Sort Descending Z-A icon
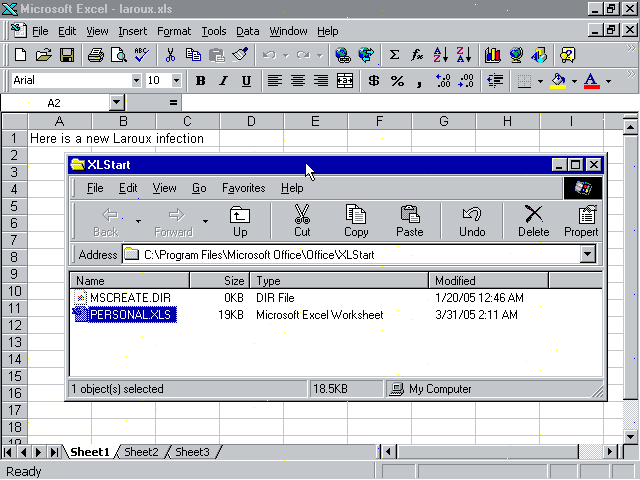The image size is (640, 480). click(x=464, y=55)
